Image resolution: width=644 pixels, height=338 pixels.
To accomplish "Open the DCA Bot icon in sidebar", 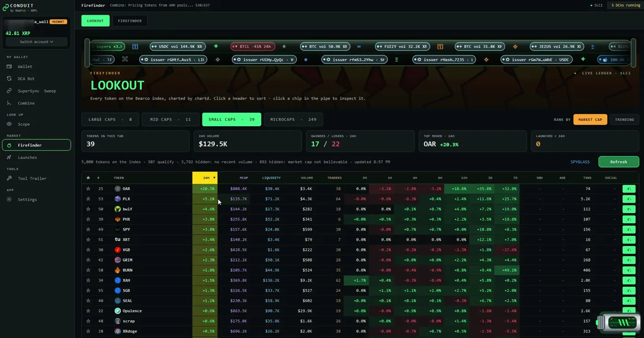I will click(x=9, y=79).
